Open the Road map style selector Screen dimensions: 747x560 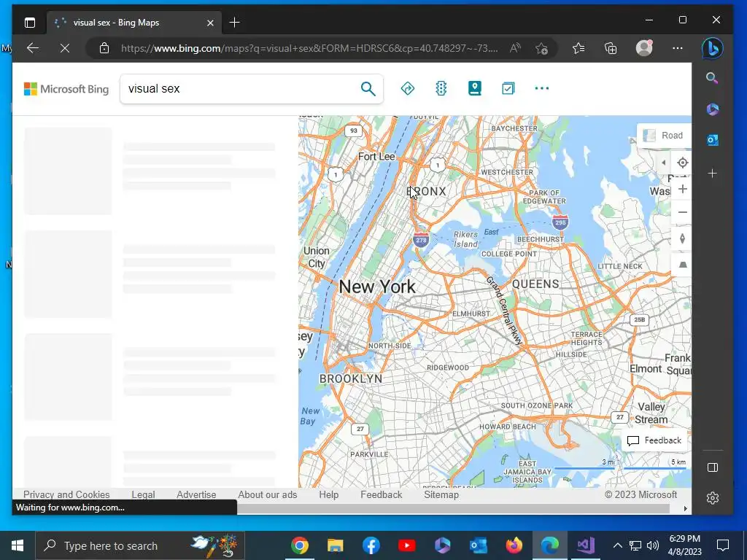tap(664, 136)
